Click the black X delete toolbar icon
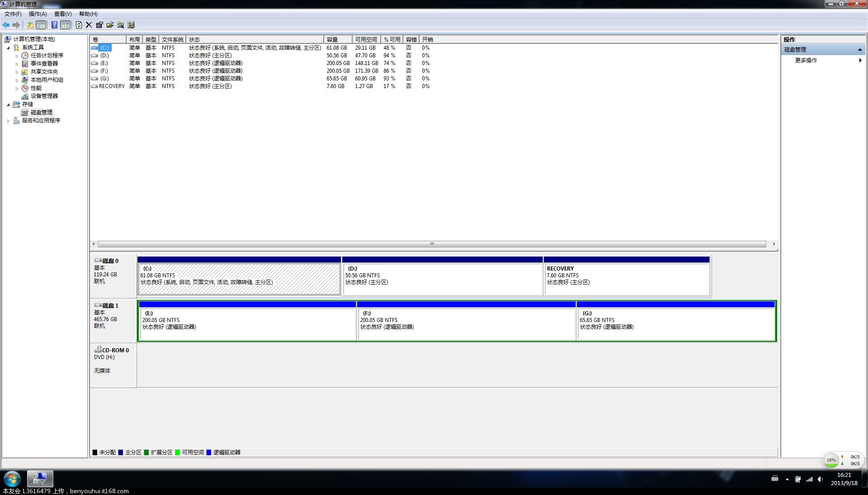This screenshot has height=495, width=868. (89, 25)
